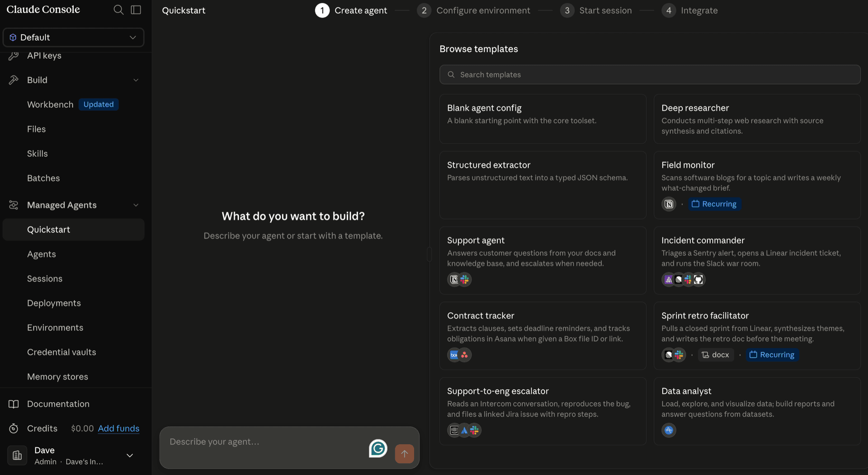Click the Updated badge next to Workbench
The height and width of the screenshot is (475, 868).
99,104
